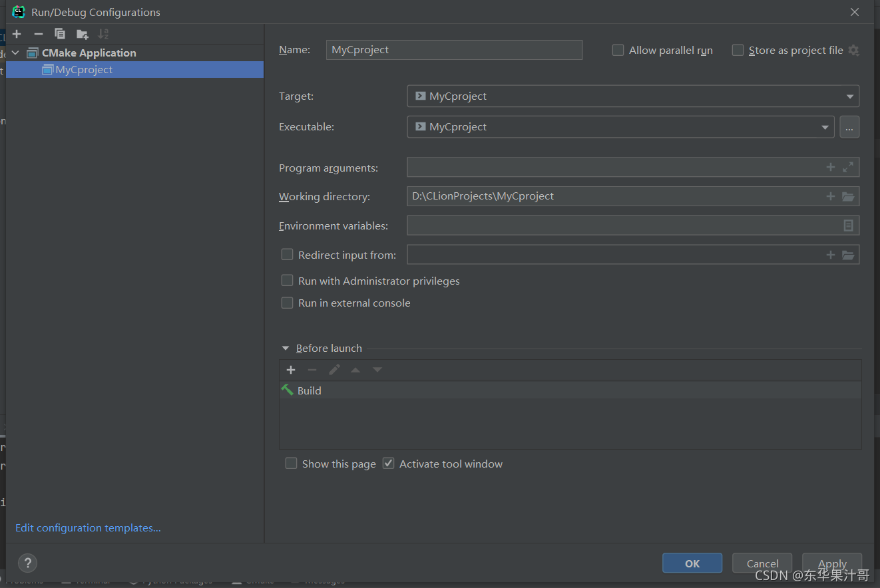Click the Apply button
The image size is (880, 588).
[832, 563]
